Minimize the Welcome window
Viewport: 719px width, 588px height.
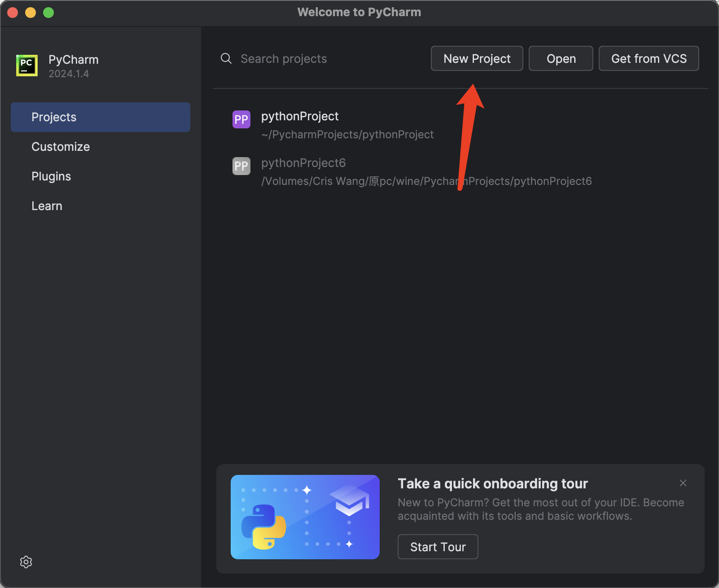click(x=31, y=13)
